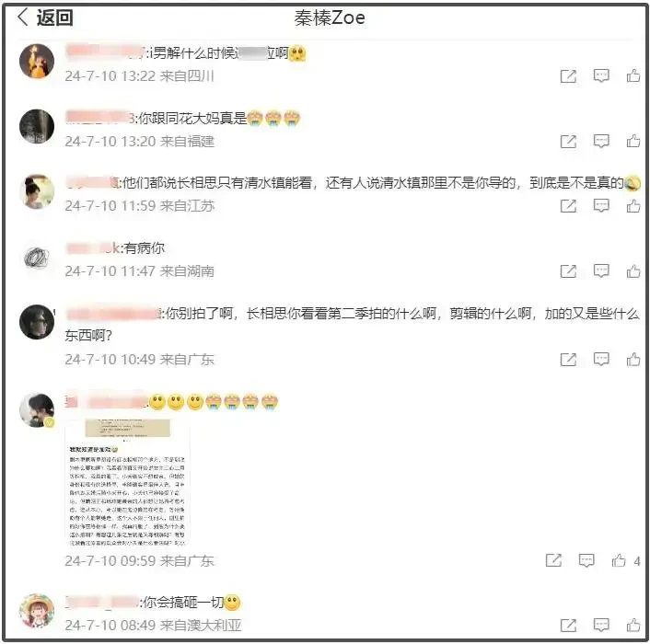Viewport: 650px width, 644px height.
Task: Open the first commenter's avatar from 四川
Action: [37, 61]
